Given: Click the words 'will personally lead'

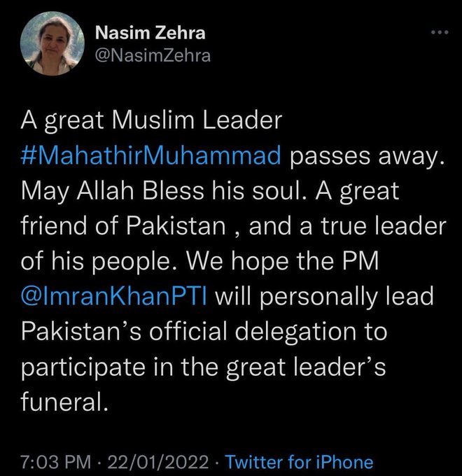Looking at the screenshot, I should 325,297.
